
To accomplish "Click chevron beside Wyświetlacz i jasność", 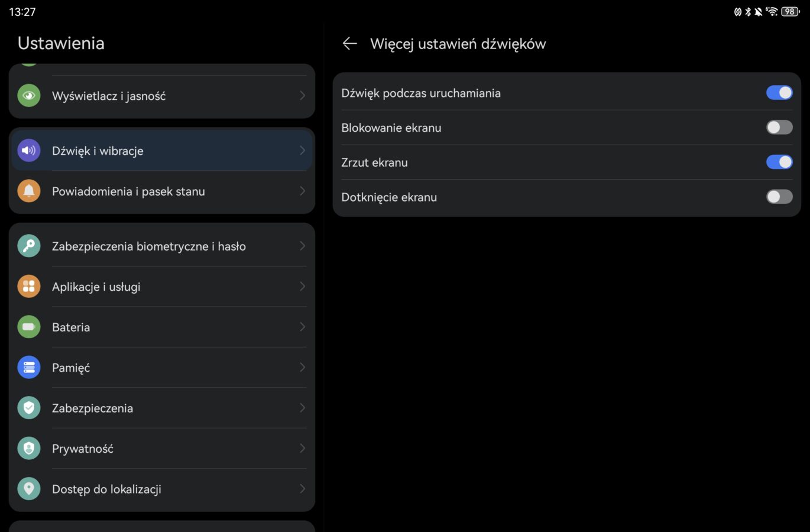I will 302,96.
